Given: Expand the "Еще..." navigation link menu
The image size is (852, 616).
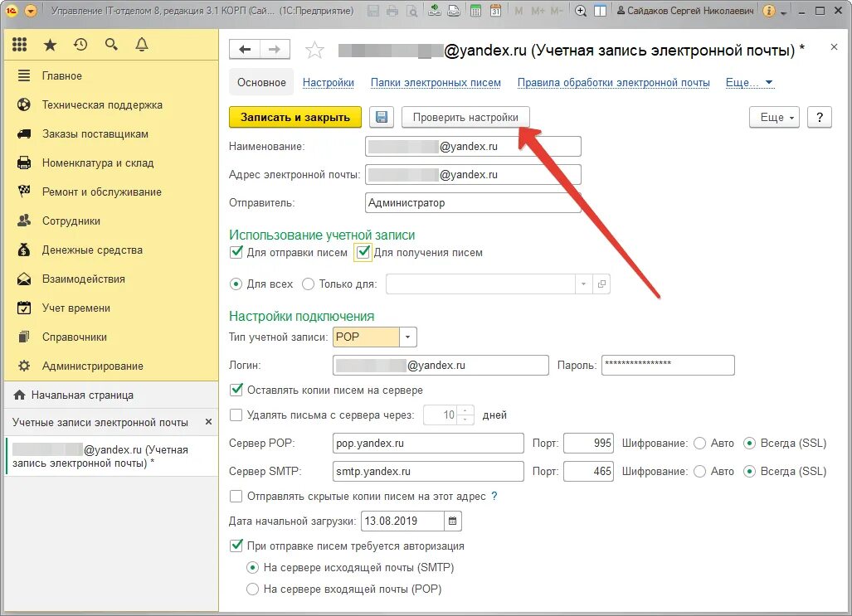Looking at the screenshot, I should pyautogui.click(x=749, y=83).
